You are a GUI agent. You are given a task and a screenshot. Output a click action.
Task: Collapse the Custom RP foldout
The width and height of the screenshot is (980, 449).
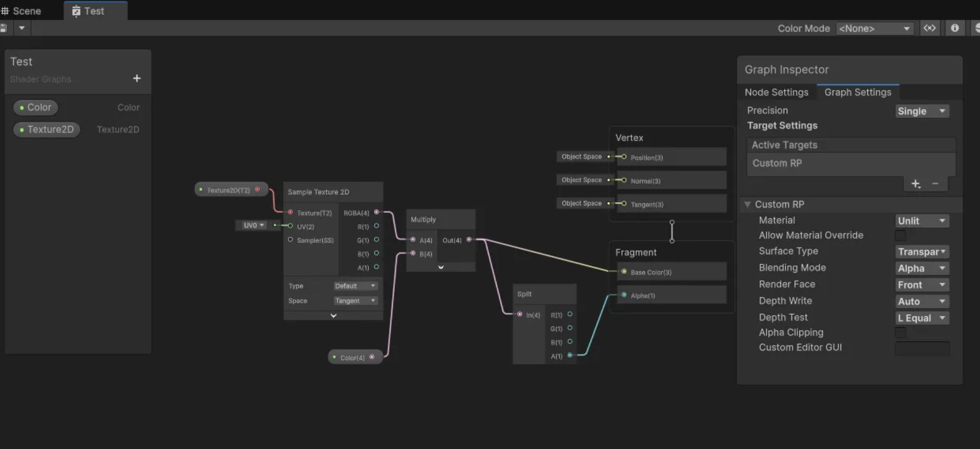[x=747, y=204]
